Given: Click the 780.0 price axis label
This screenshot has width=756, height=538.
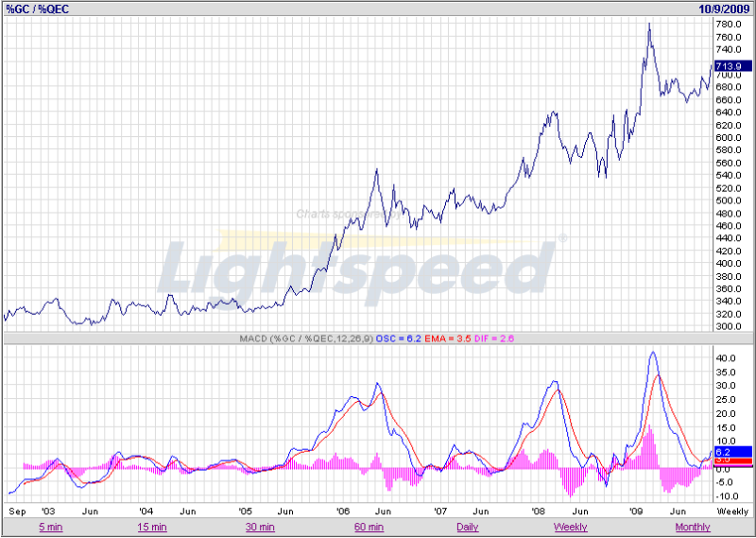Looking at the screenshot, I should point(728,25).
